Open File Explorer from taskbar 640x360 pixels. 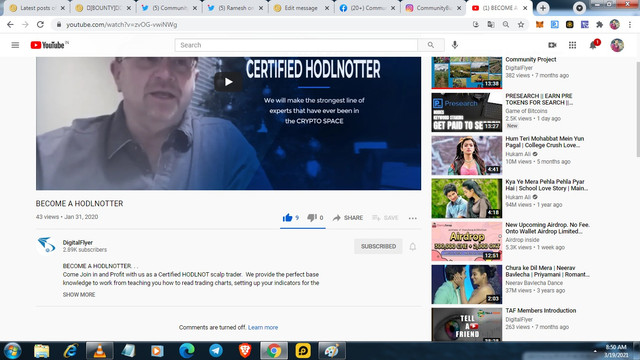(41, 351)
